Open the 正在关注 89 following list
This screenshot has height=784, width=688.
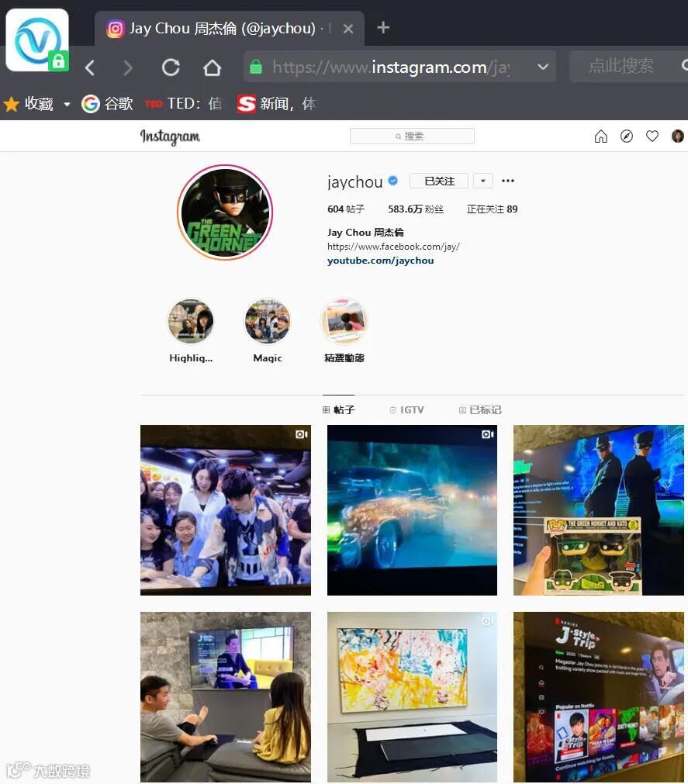(x=492, y=209)
